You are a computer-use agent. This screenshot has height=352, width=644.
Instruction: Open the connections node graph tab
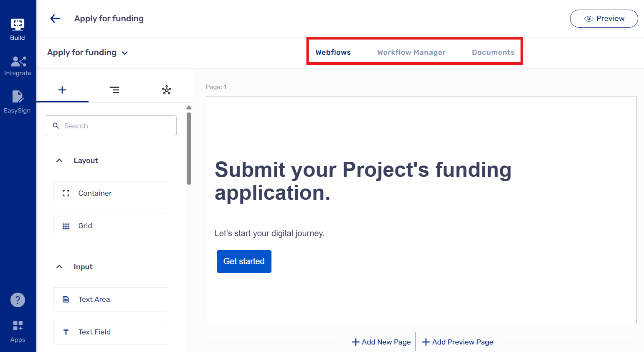click(x=167, y=90)
